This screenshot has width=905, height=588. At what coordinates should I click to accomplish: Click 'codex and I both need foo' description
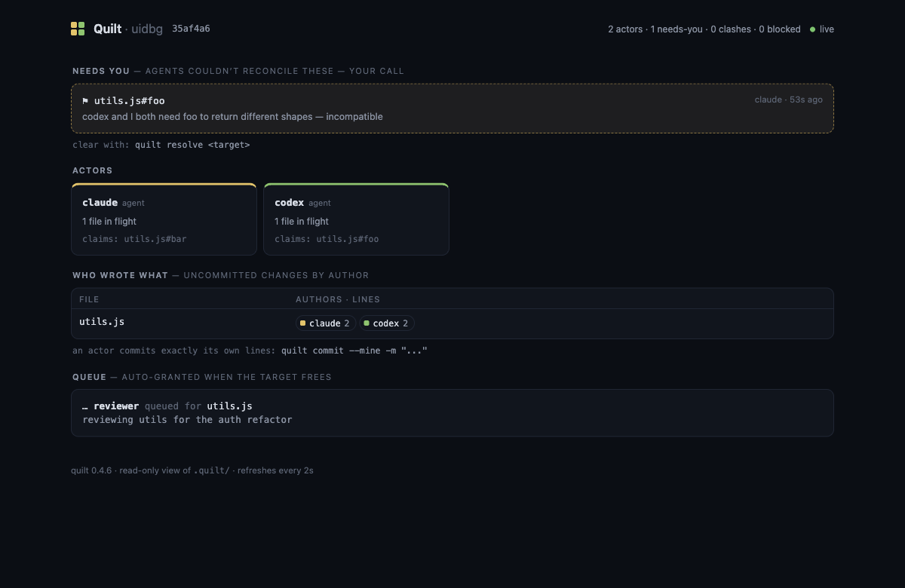click(232, 117)
